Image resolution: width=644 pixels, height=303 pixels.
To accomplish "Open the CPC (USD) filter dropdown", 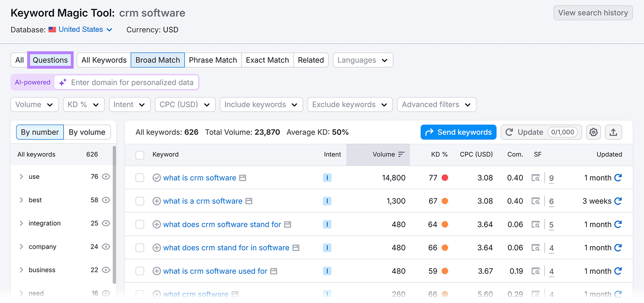I will 185,104.
